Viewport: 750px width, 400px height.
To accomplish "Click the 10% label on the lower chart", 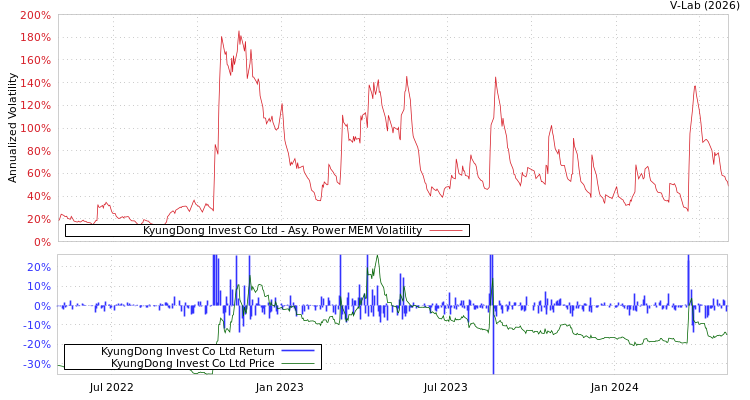I will (x=38, y=286).
